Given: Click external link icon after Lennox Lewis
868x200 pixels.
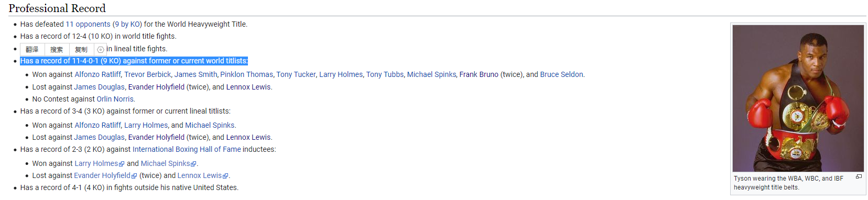Looking at the screenshot, I should (225, 176).
